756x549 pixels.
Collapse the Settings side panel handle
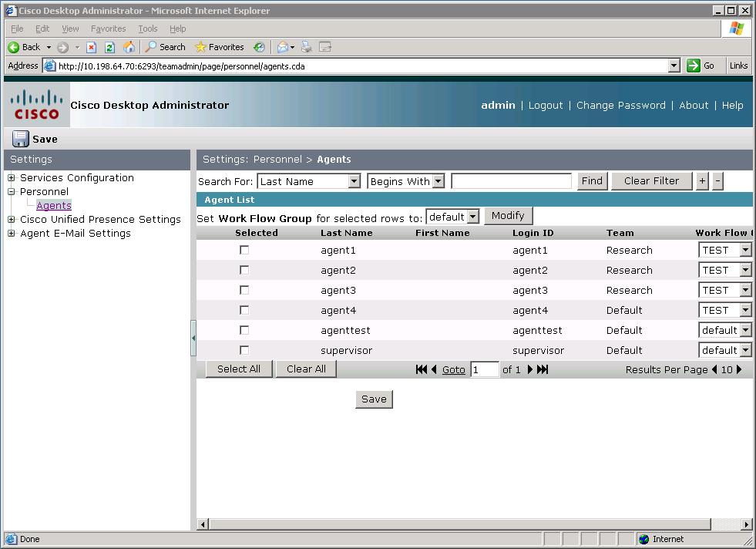pos(193,338)
